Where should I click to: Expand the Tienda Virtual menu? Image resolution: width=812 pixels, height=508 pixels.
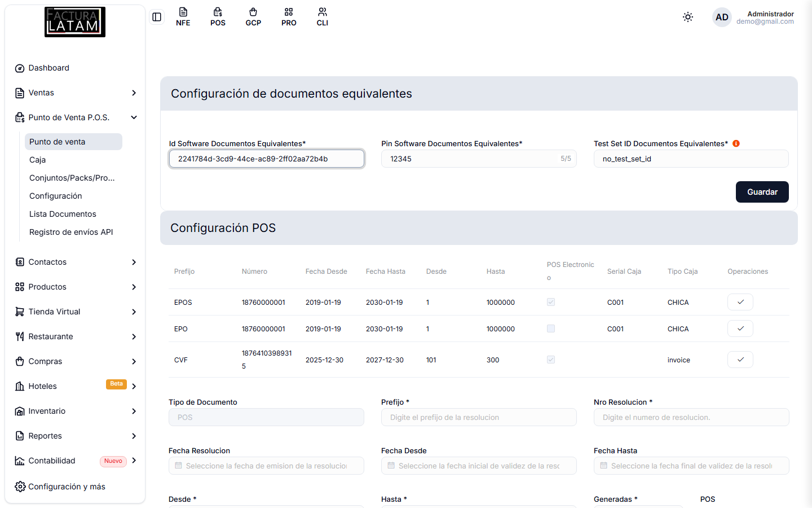76,312
